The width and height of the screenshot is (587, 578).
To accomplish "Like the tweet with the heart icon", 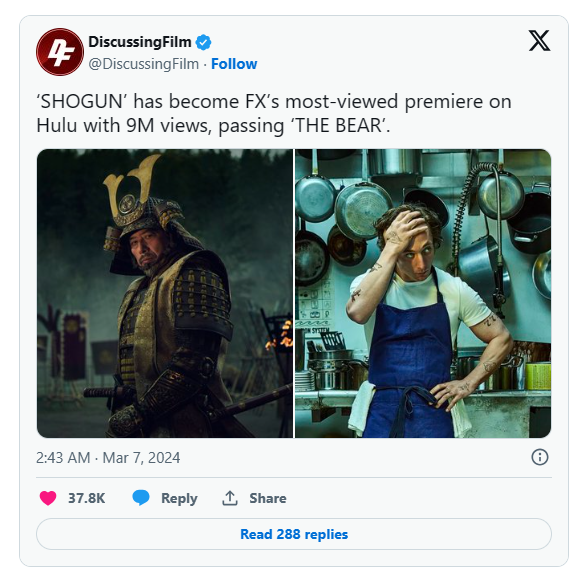I will point(48,498).
